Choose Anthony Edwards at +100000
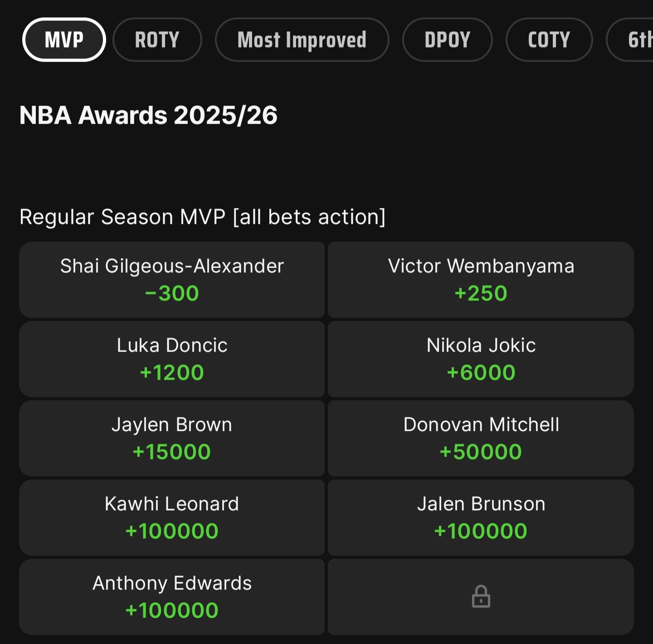Screen dimensions: 653x644 click(x=172, y=596)
